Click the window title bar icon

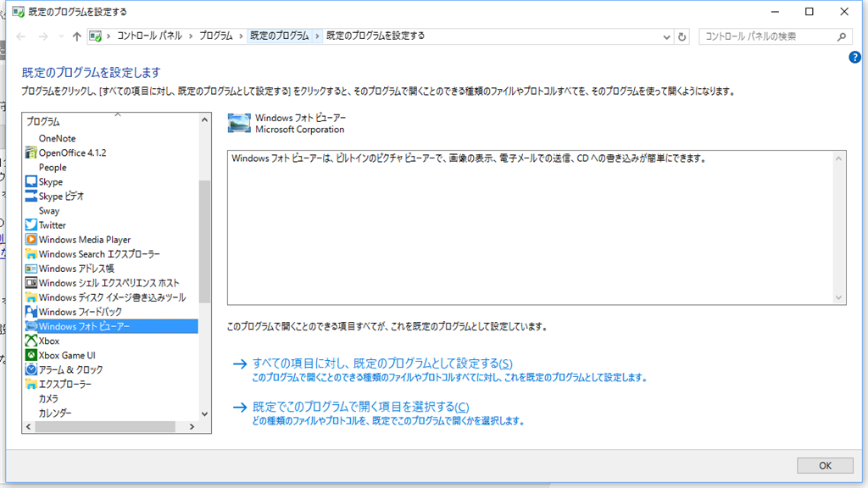coord(18,12)
